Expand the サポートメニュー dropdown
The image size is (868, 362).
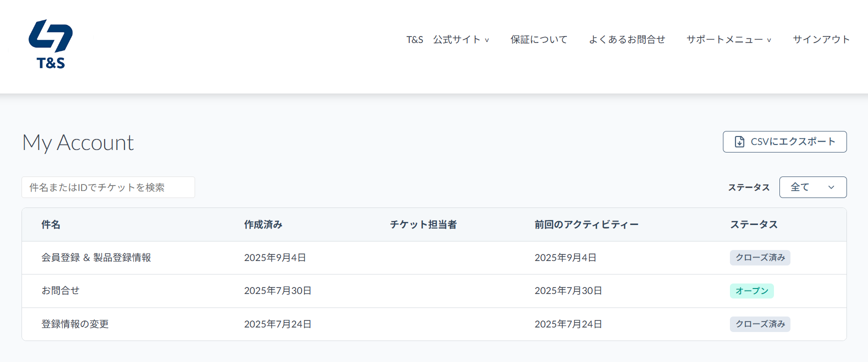pos(728,39)
